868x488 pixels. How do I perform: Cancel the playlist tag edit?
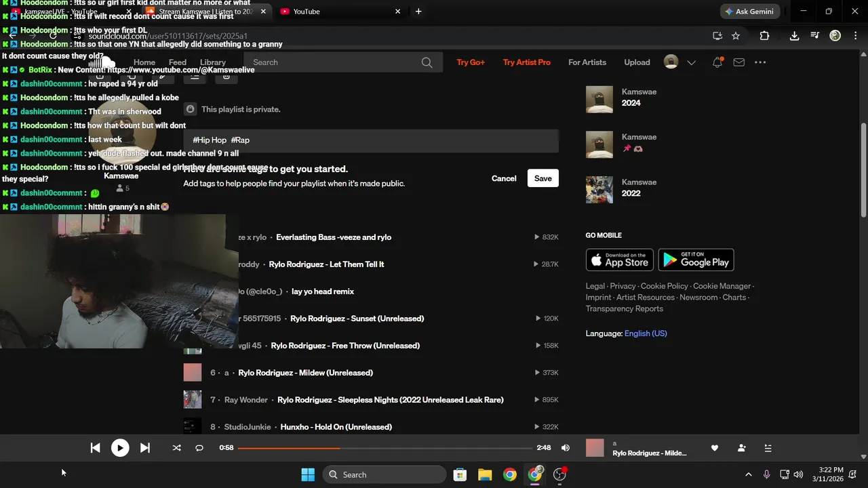(504, 178)
